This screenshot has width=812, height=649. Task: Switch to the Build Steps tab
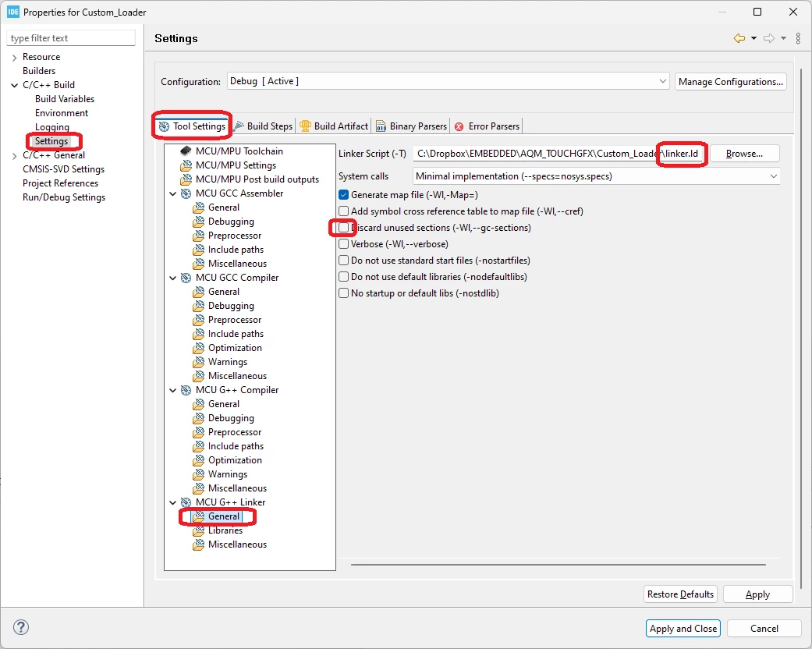coord(264,126)
